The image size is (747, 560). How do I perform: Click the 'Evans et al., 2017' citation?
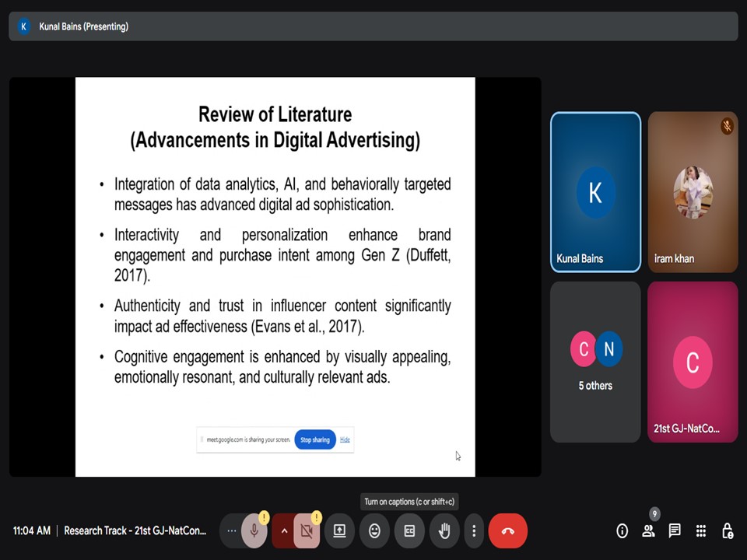pos(307,327)
